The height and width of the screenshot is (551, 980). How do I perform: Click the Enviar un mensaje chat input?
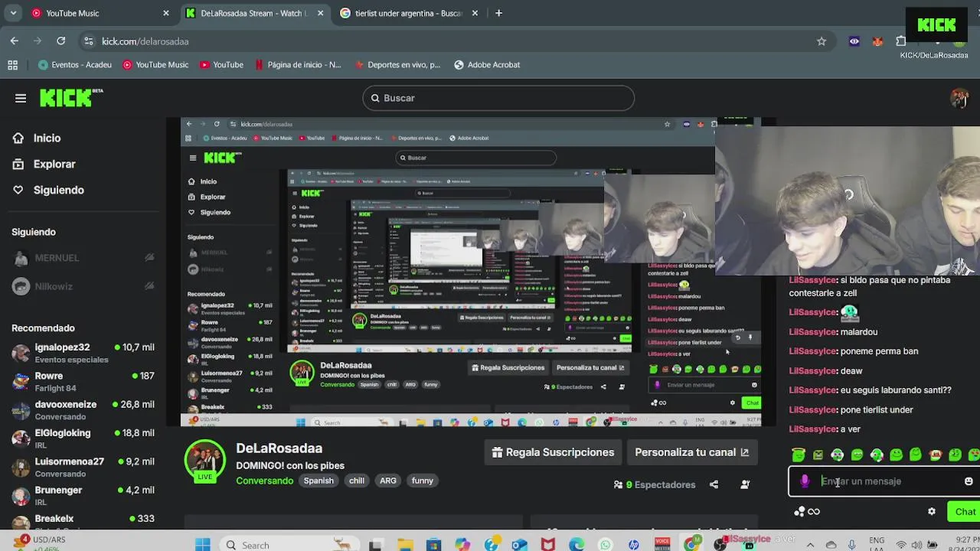click(885, 481)
